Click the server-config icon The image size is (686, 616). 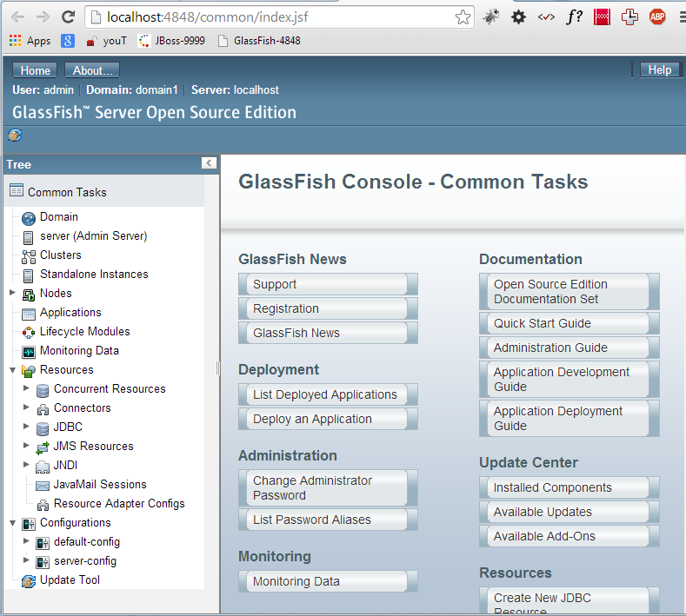[43, 562]
